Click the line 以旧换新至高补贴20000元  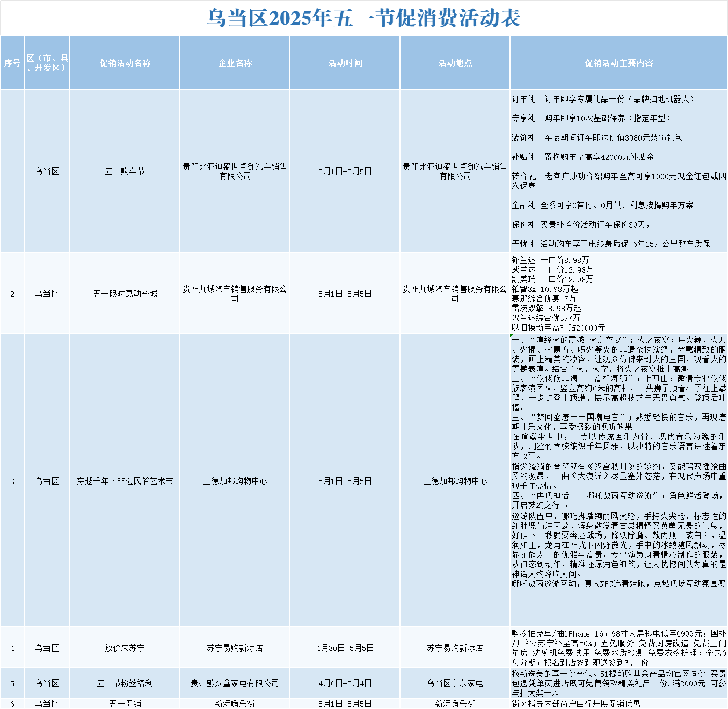click(558, 327)
